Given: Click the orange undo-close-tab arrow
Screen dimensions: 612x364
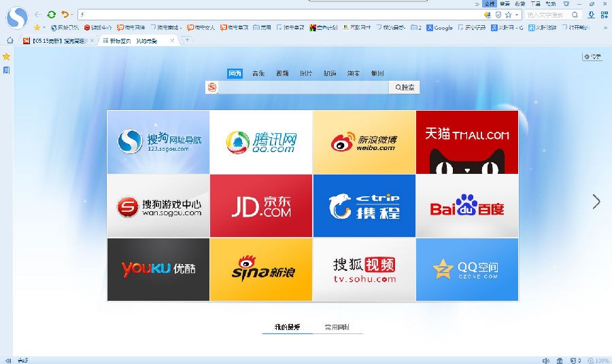Looking at the screenshot, I should click(x=65, y=14).
